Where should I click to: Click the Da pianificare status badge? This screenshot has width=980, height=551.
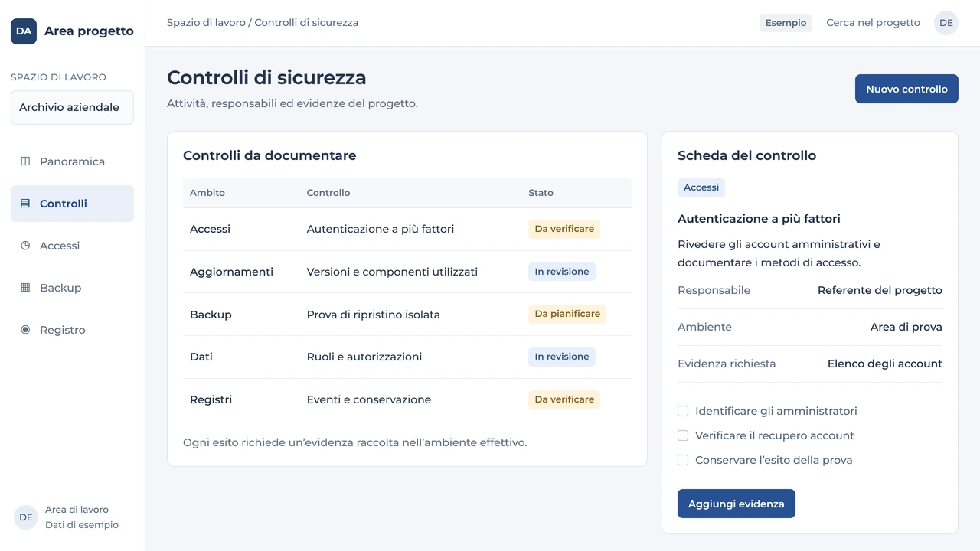[567, 314]
